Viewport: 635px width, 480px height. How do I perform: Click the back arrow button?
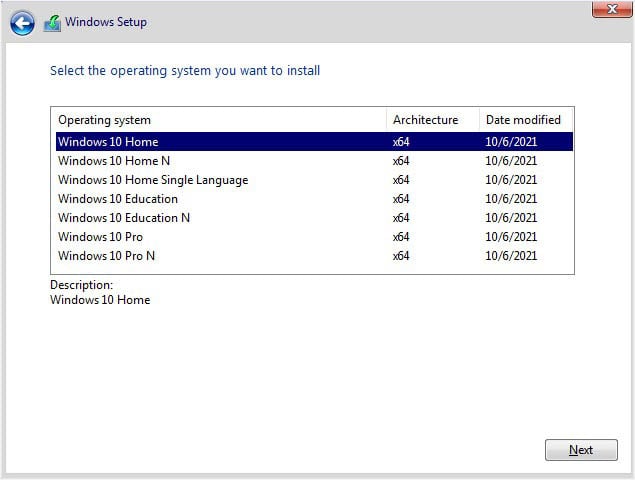[x=22, y=22]
